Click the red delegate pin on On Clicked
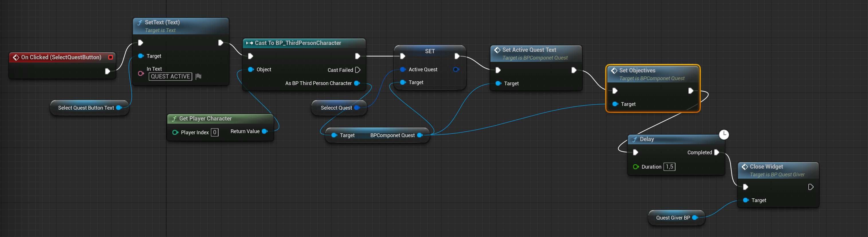 pos(111,58)
